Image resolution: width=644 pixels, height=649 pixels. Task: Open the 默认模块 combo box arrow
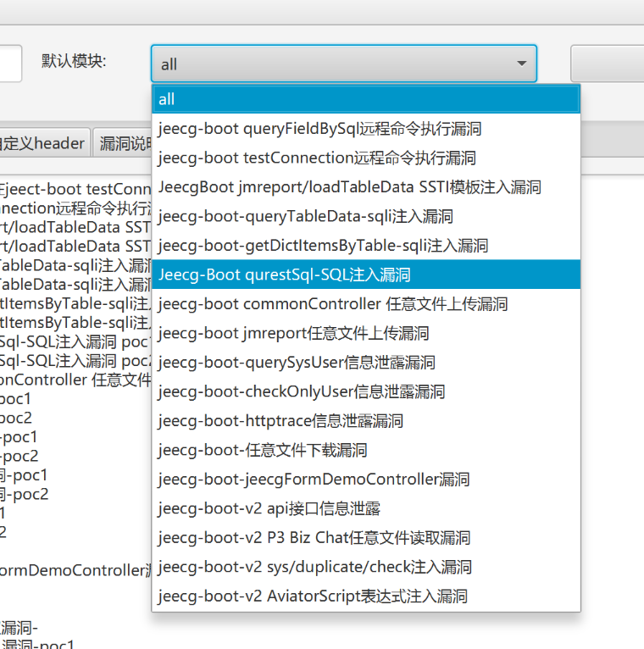pyautogui.click(x=520, y=64)
